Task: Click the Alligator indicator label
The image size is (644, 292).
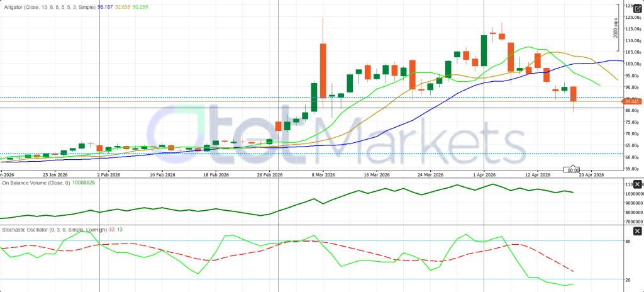Action: point(48,6)
